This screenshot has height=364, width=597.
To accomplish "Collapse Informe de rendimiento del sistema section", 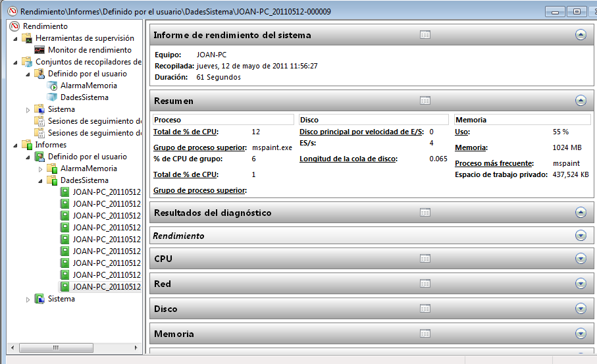I will click(x=580, y=35).
